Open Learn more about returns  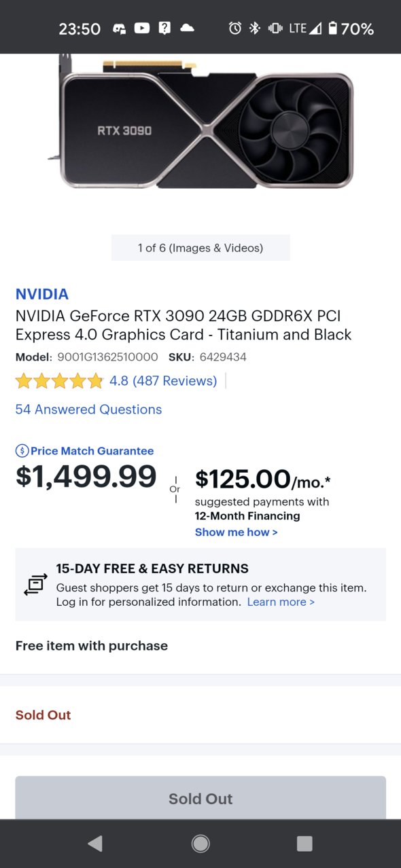pos(281,602)
